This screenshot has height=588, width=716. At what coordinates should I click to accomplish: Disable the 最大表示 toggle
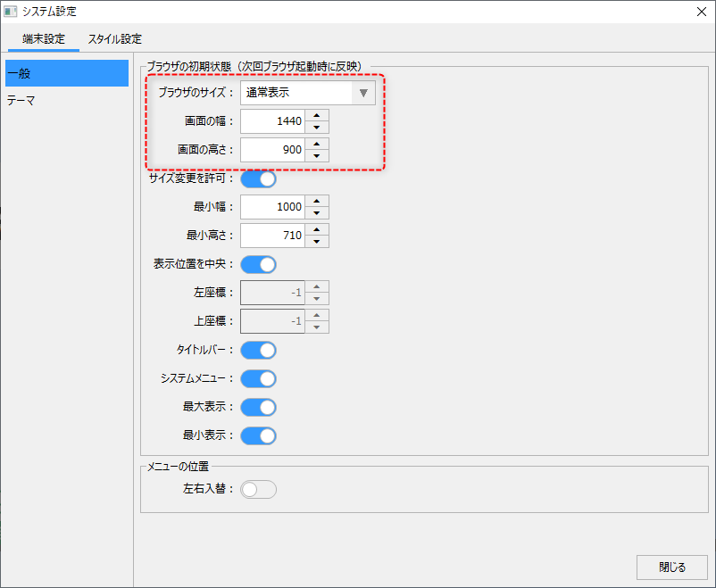point(258,407)
